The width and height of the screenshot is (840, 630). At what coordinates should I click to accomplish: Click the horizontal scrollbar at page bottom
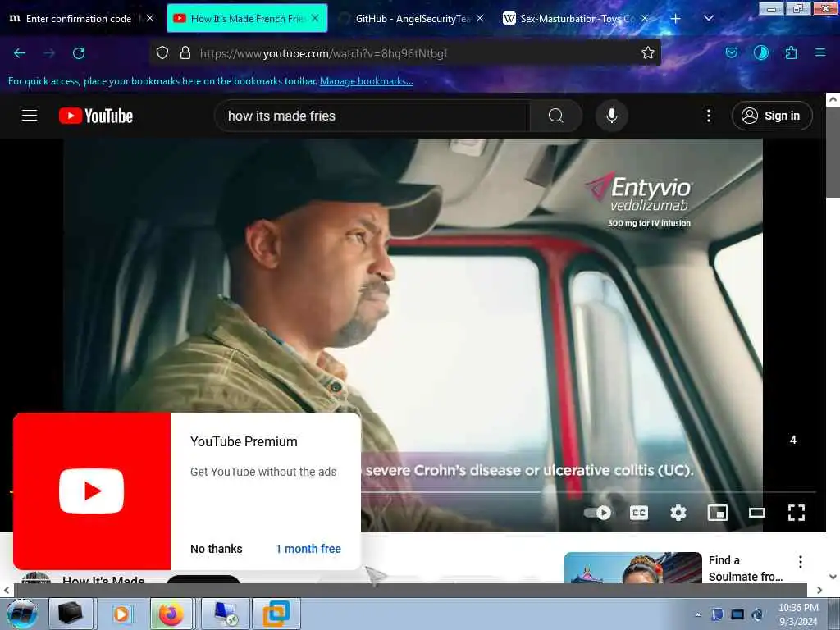click(x=410, y=590)
